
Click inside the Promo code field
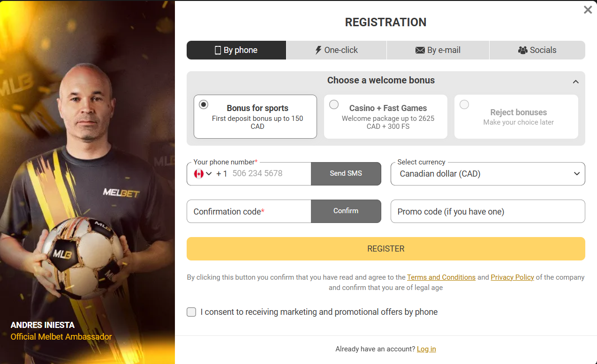pos(487,211)
